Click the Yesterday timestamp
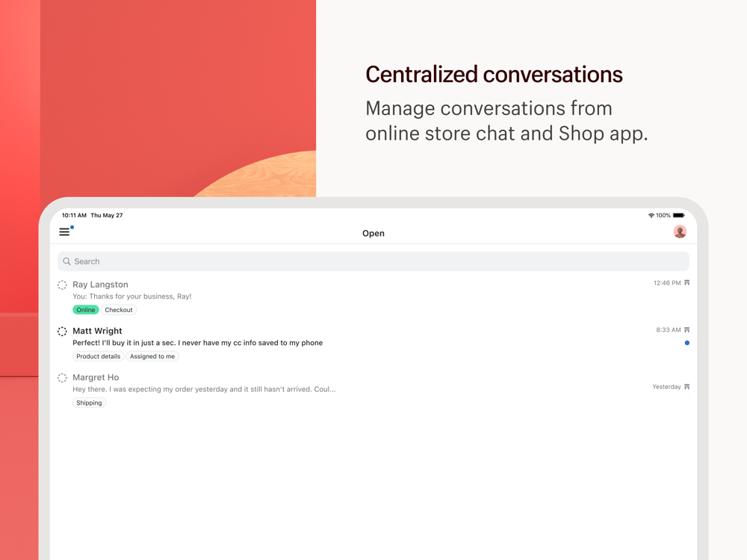The height and width of the screenshot is (560, 747). click(666, 387)
